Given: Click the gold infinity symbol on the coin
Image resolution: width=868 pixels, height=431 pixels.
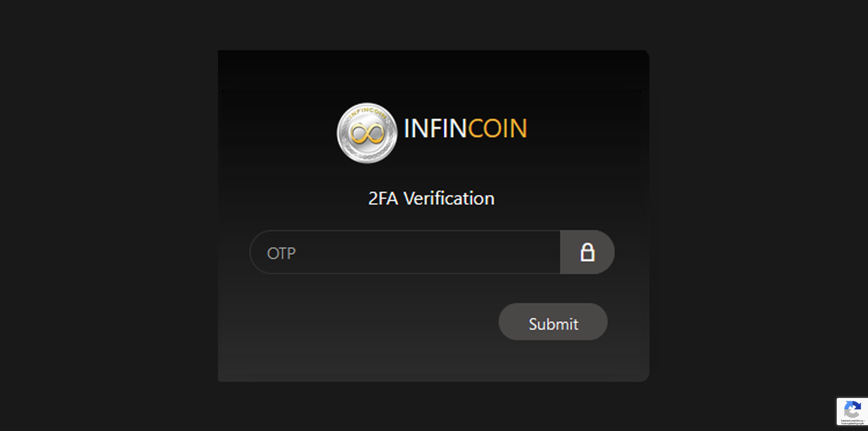Looking at the screenshot, I should (367, 134).
